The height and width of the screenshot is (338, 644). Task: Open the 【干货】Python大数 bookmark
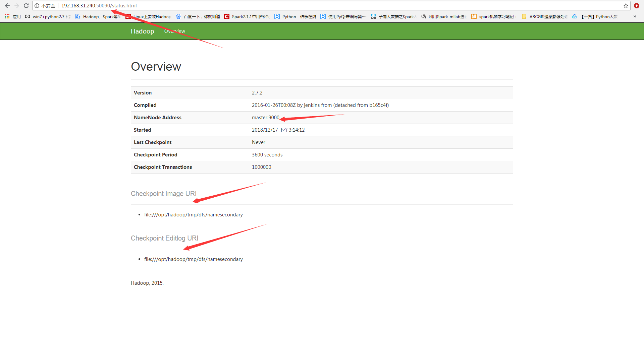pos(595,16)
